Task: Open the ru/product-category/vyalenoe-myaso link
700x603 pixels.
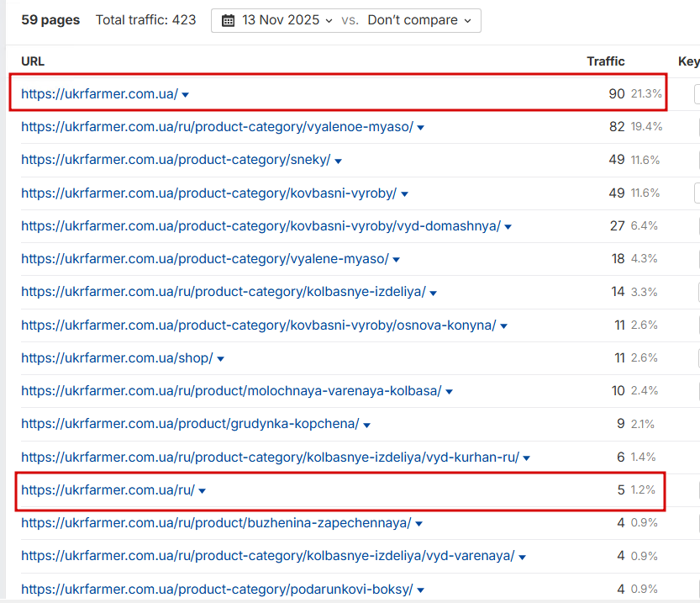Action: point(218,127)
